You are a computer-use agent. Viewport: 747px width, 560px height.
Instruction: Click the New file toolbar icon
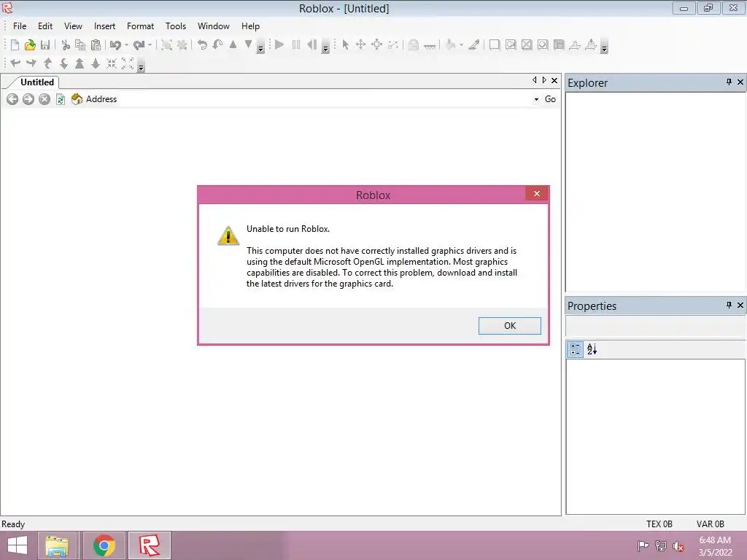click(15, 44)
